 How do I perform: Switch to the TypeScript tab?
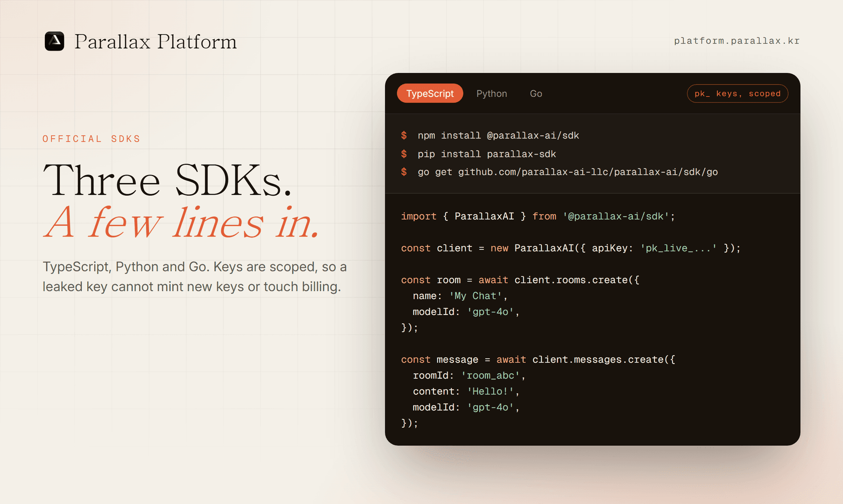[x=430, y=93]
